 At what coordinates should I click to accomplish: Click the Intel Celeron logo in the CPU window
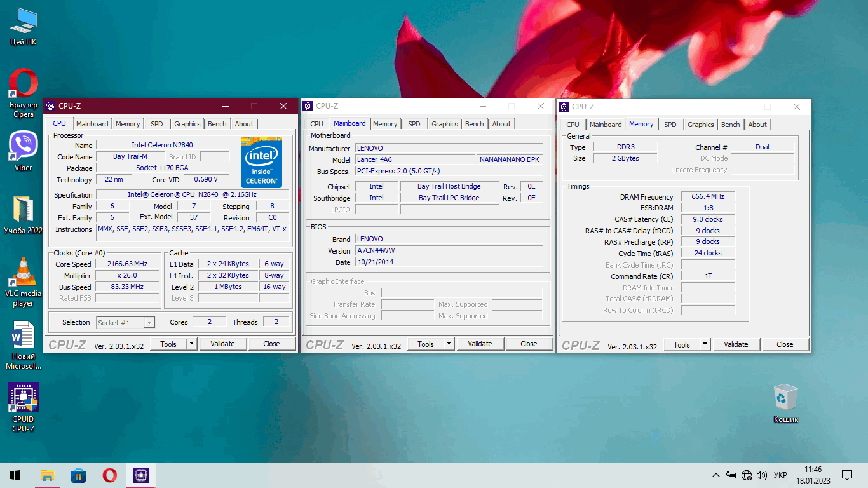[x=261, y=162]
